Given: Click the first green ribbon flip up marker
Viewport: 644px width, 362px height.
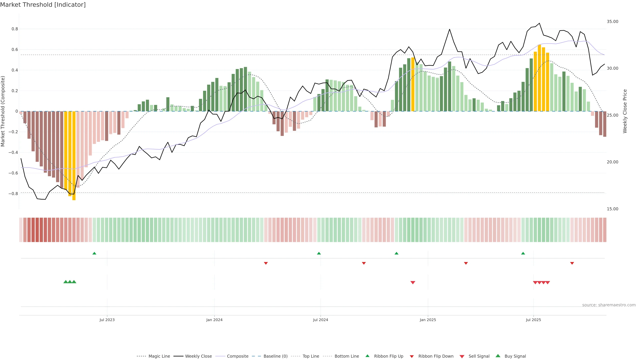Looking at the screenshot, I should coord(94,253).
